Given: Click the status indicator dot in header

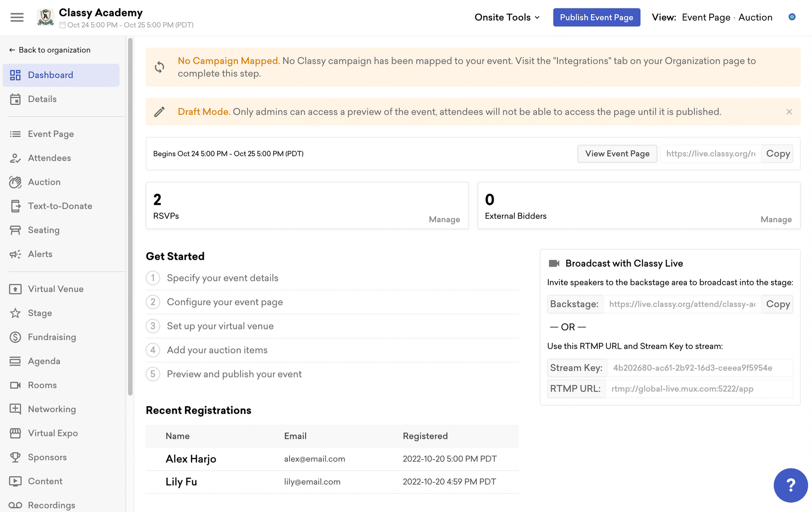Looking at the screenshot, I should (792, 17).
